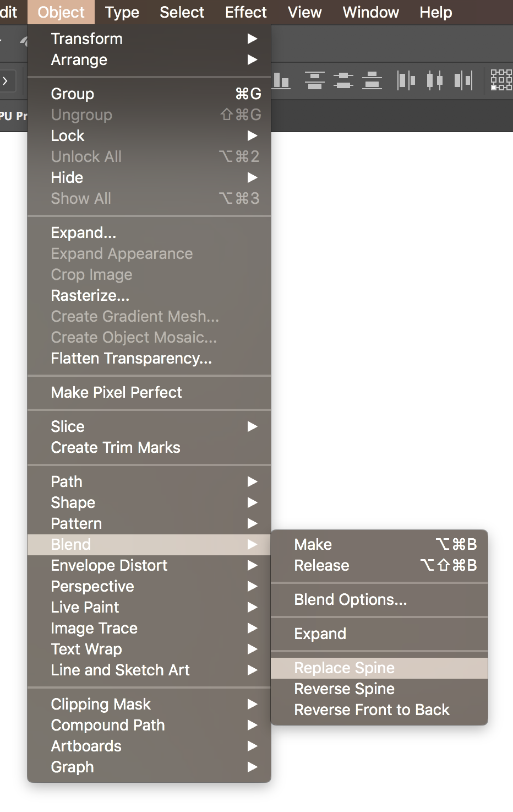
Task: Click Vertical Distribute Top icon
Action: pyautogui.click(x=314, y=81)
